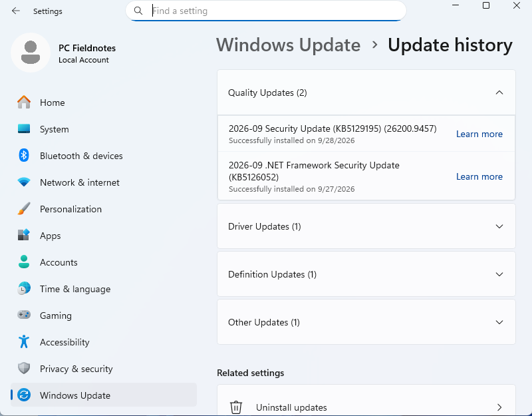Click the Accessibility figure icon

point(24,341)
